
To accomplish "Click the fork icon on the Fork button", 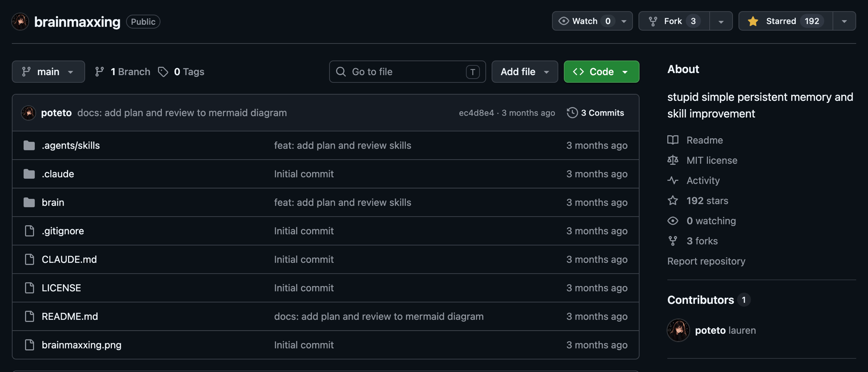I will pos(653,21).
